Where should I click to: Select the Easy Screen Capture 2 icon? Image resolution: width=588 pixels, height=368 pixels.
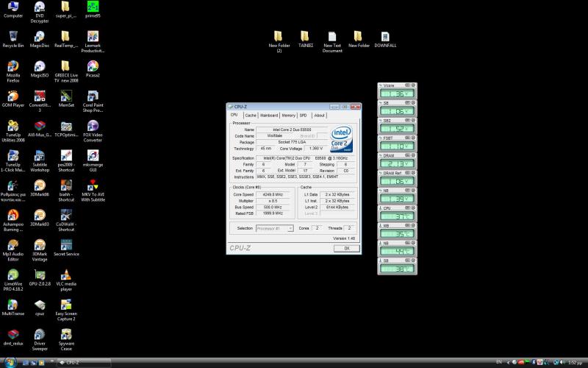(x=66, y=310)
